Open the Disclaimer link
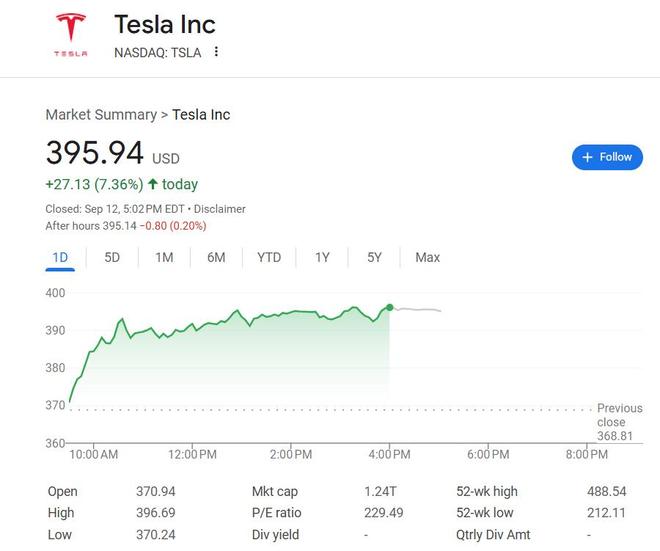Image resolution: width=660 pixels, height=551 pixels. tap(219, 209)
